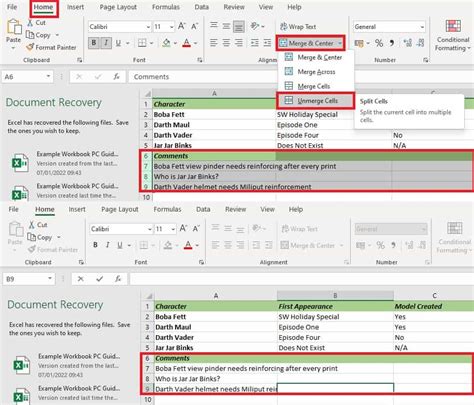
Task: Select Merge Across from merge menu
Action: [x=315, y=72]
